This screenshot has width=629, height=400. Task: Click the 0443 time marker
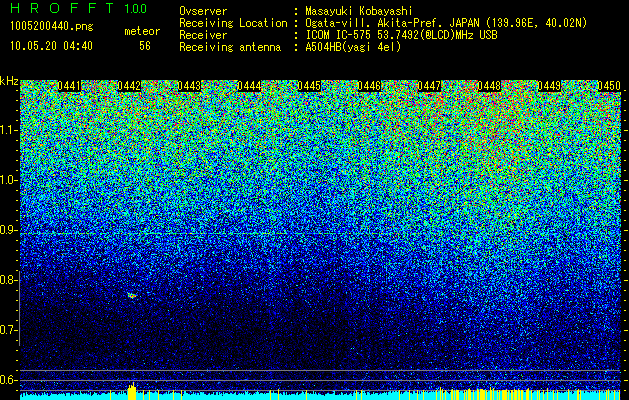point(189,86)
